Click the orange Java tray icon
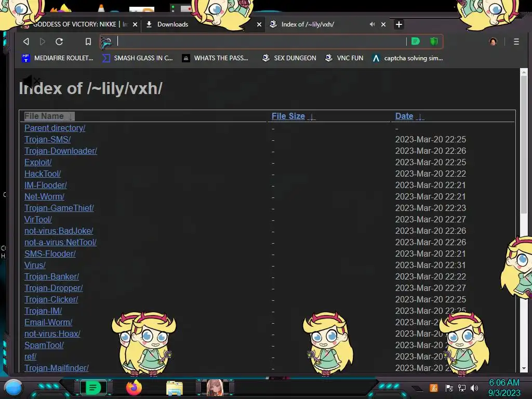This screenshot has width=532, height=399. [x=434, y=388]
